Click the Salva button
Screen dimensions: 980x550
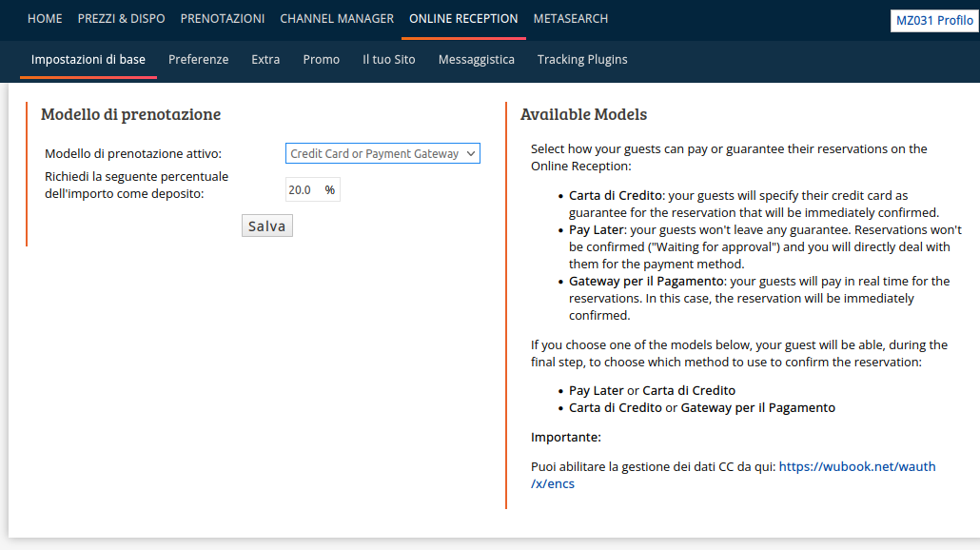(266, 226)
